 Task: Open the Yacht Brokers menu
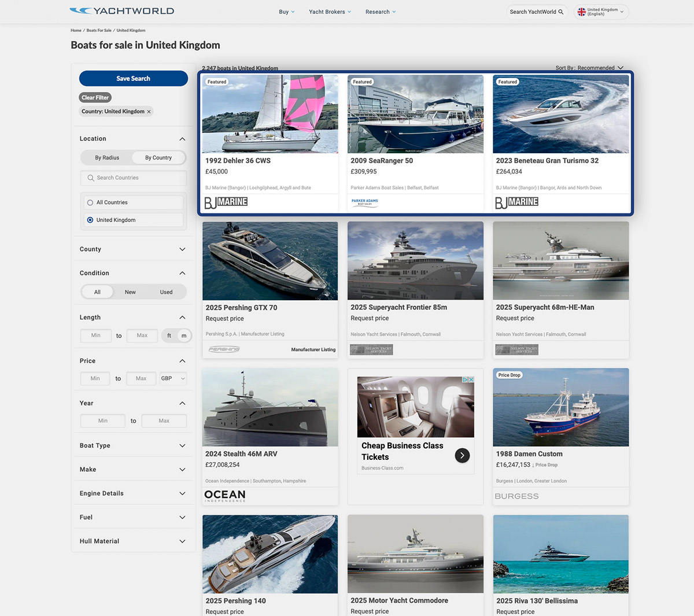click(330, 12)
